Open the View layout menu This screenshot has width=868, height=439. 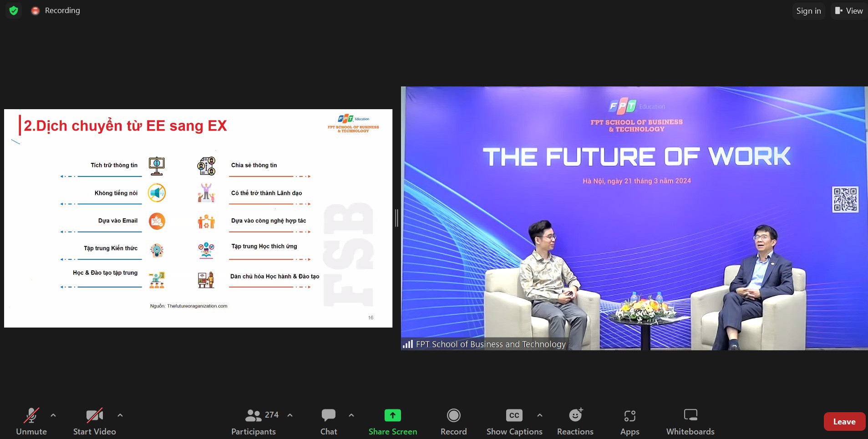pyautogui.click(x=849, y=11)
